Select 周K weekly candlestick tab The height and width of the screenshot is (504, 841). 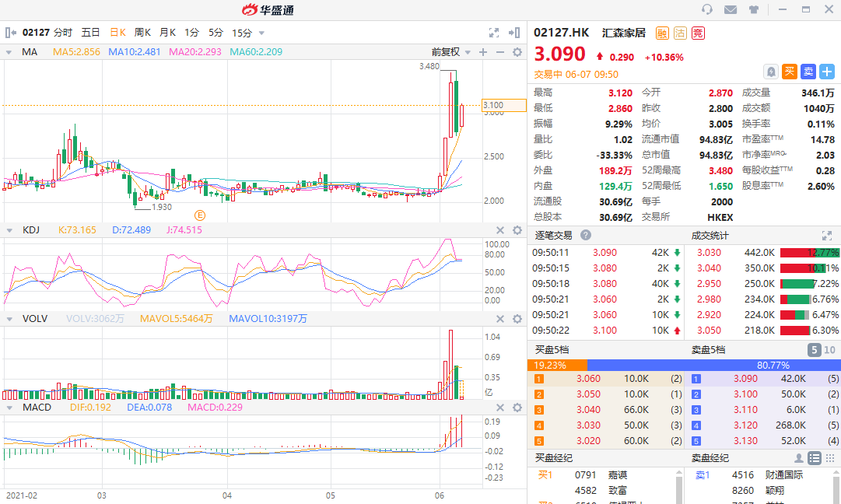(142, 33)
